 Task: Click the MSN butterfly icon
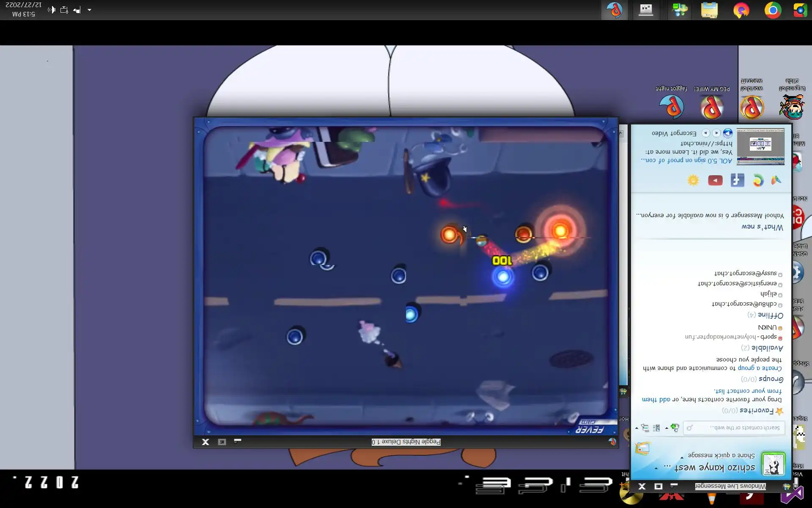point(776,180)
